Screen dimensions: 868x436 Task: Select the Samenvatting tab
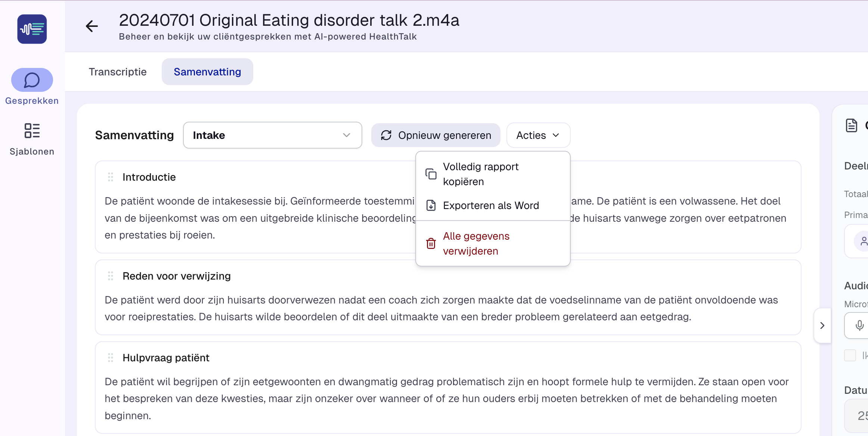point(207,72)
